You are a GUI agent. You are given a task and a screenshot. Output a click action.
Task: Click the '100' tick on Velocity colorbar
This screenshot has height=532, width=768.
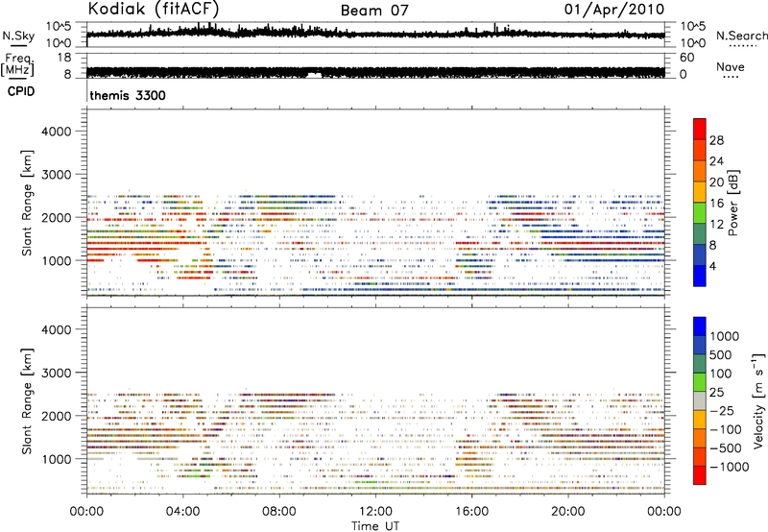coord(722,374)
